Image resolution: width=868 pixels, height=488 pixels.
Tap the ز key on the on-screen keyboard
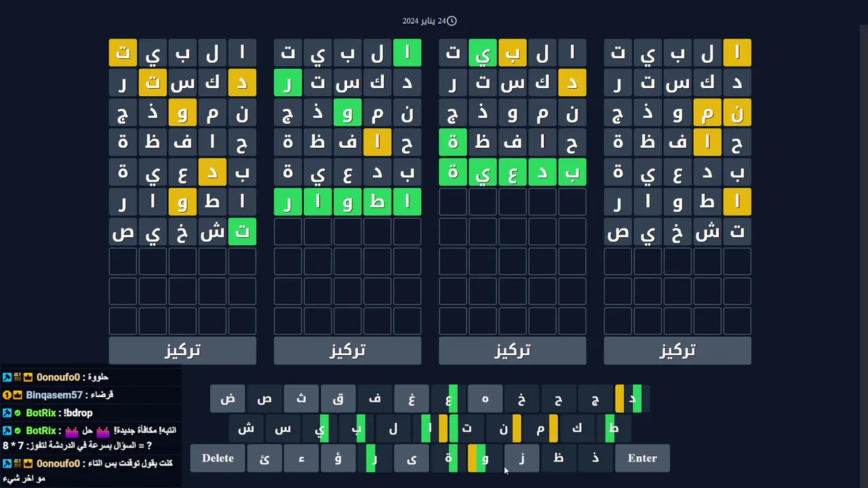click(x=521, y=458)
